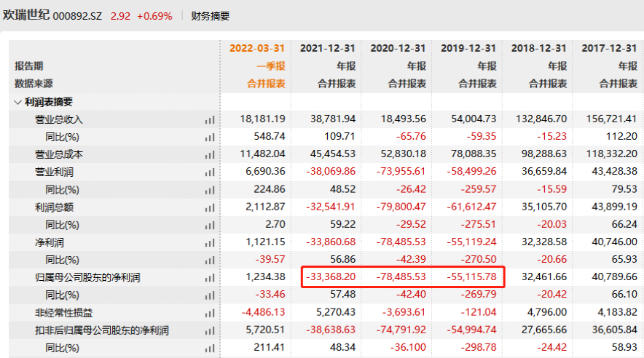Select the 2022-03-31 report period column header
This screenshot has height=358, width=644.
tap(257, 48)
